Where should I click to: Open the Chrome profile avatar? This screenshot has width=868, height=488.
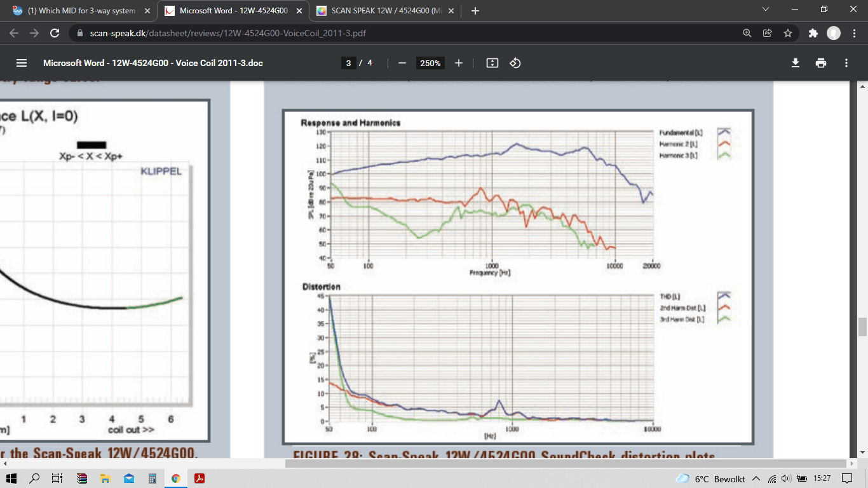[x=834, y=33]
